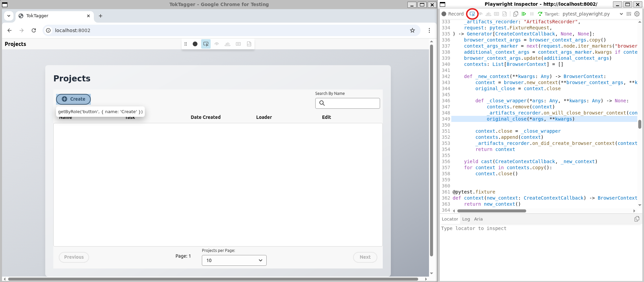
Task: Copy locator using icon in Locator panel
Action: (637, 219)
